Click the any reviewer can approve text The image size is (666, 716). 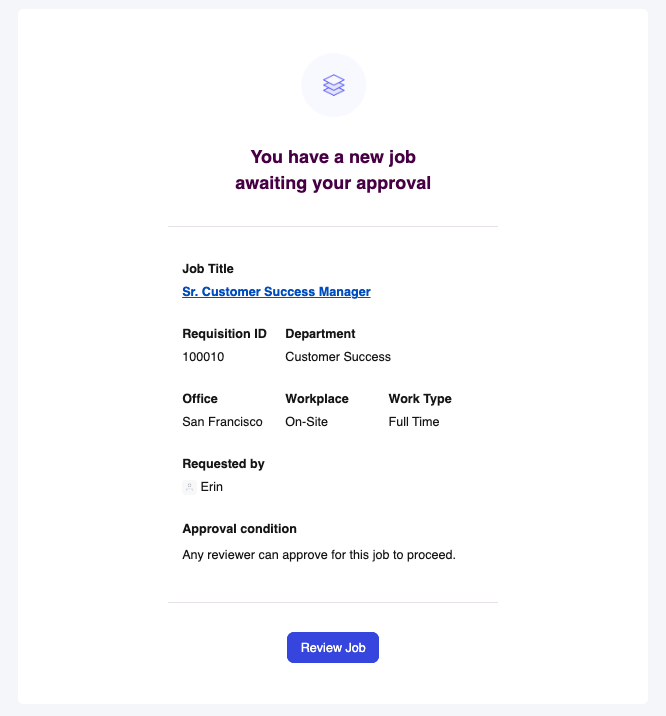[x=319, y=554]
